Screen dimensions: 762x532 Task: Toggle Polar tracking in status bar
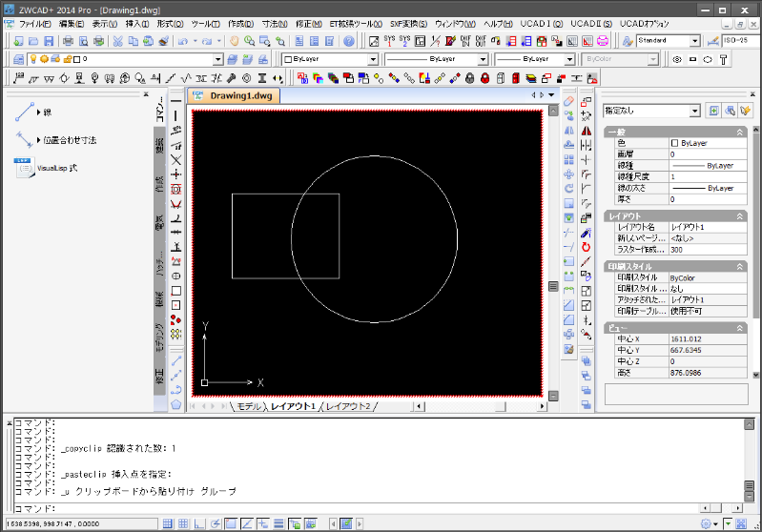click(x=215, y=523)
